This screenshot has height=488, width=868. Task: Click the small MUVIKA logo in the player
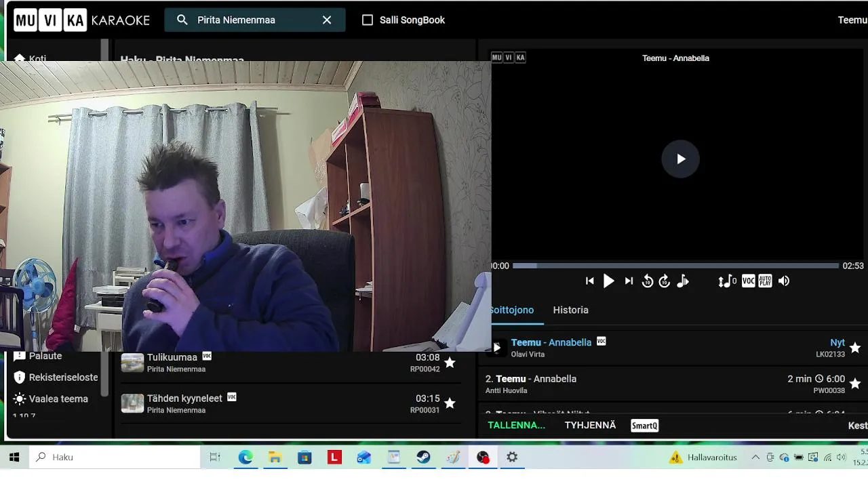[508, 58]
